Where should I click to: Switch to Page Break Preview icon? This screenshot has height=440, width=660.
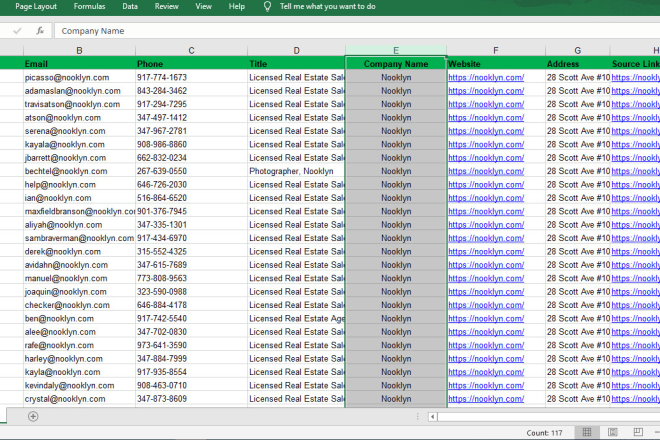tap(638, 432)
